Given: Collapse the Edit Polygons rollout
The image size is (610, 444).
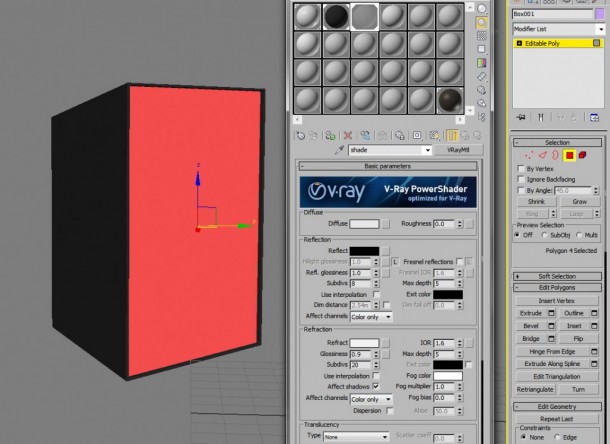Looking at the screenshot, I should click(557, 288).
